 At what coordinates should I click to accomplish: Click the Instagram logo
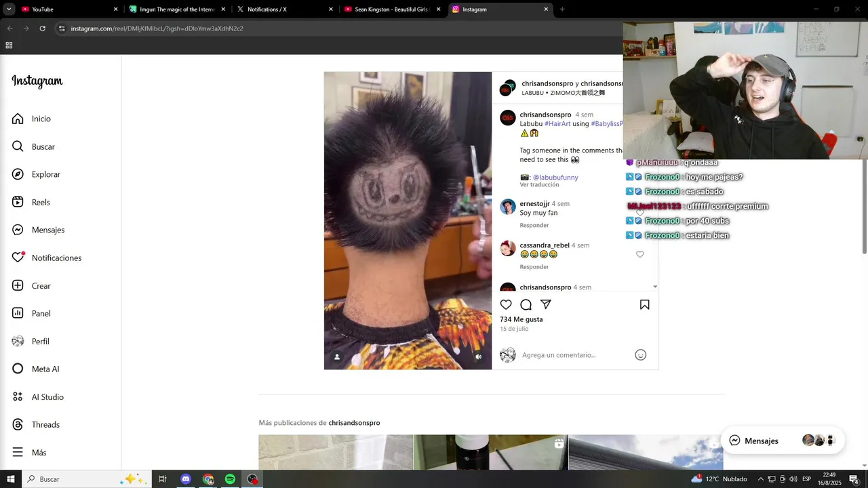tap(37, 81)
